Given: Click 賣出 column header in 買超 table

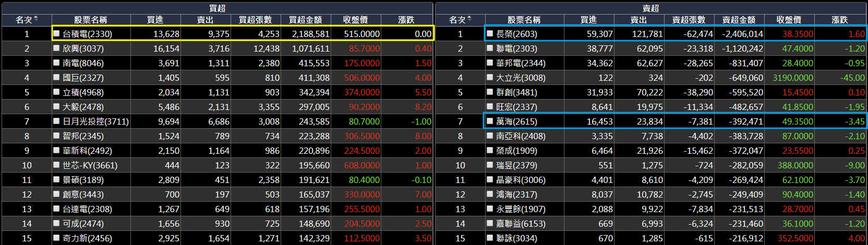Looking at the screenshot, I should tap(206, 20).
